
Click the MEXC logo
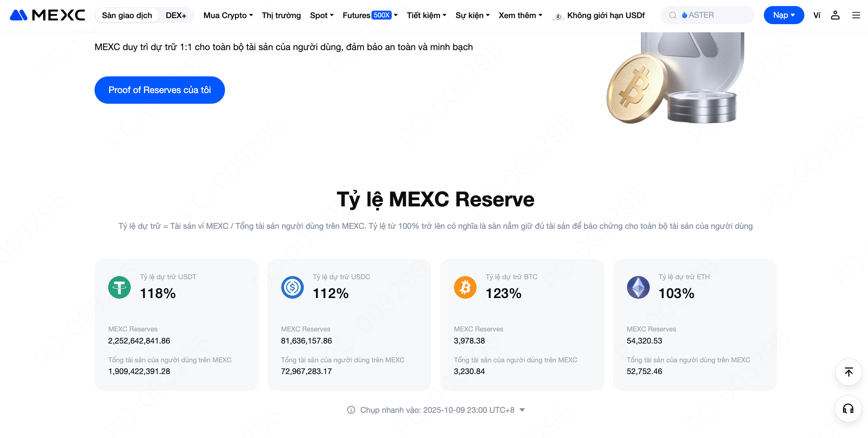point(47,15)
